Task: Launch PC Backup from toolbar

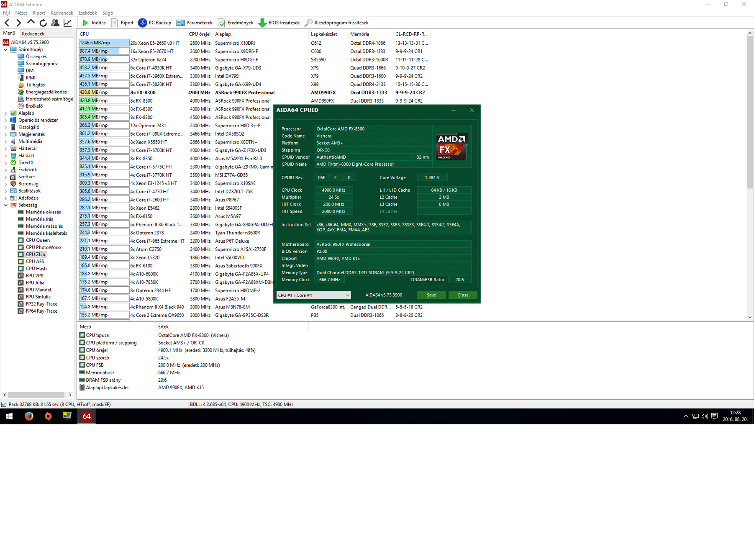Action: click(155, 23)
